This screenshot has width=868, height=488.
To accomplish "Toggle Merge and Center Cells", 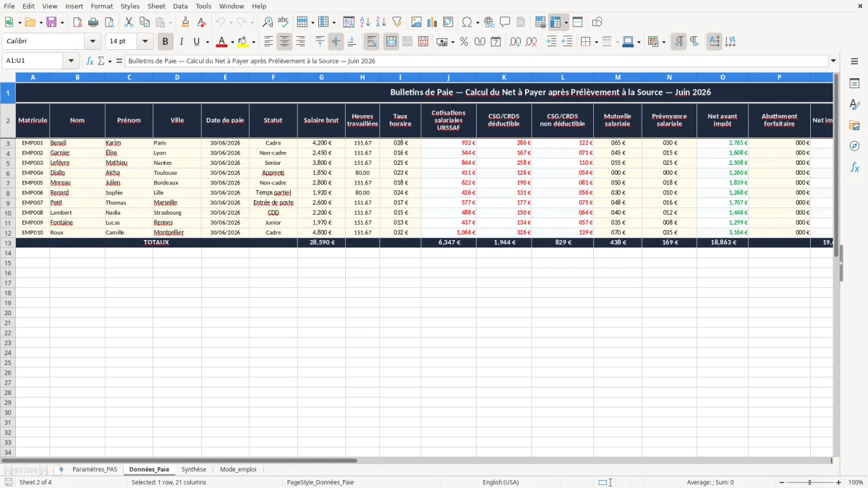I will click(x=391, y=42).
